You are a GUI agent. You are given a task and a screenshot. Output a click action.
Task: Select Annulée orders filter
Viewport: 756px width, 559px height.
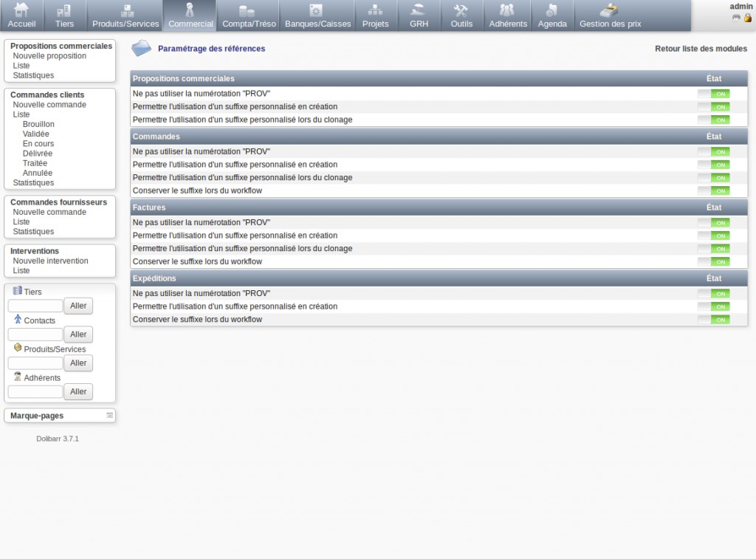click(x=37, y=173)
